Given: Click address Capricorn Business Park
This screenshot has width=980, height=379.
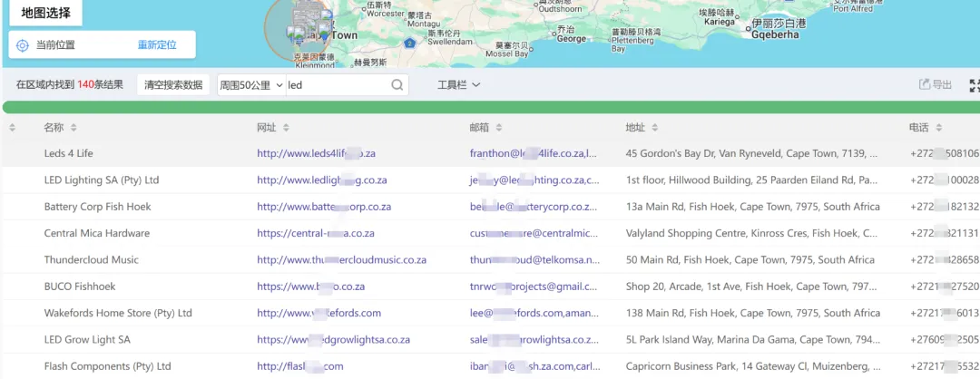Looking at the screenshot, I should pos(753,366).
